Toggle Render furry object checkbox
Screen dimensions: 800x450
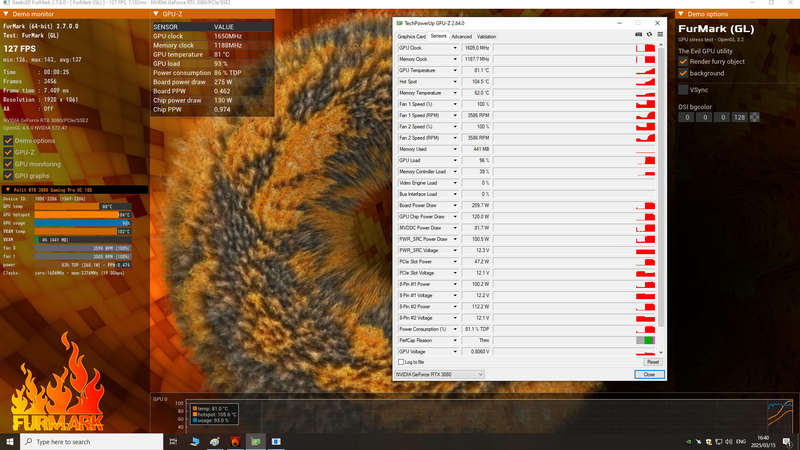click(683, 62)
